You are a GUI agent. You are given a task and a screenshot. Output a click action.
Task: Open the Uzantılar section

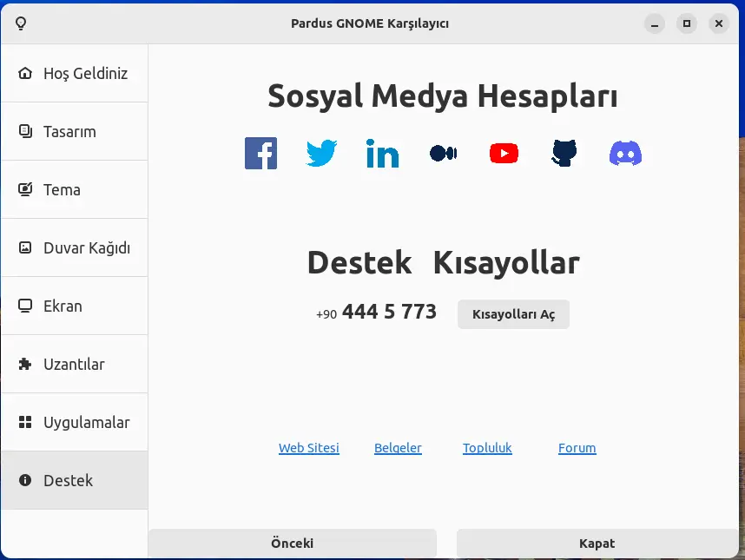pyautogui.click(x=75, y=365)
